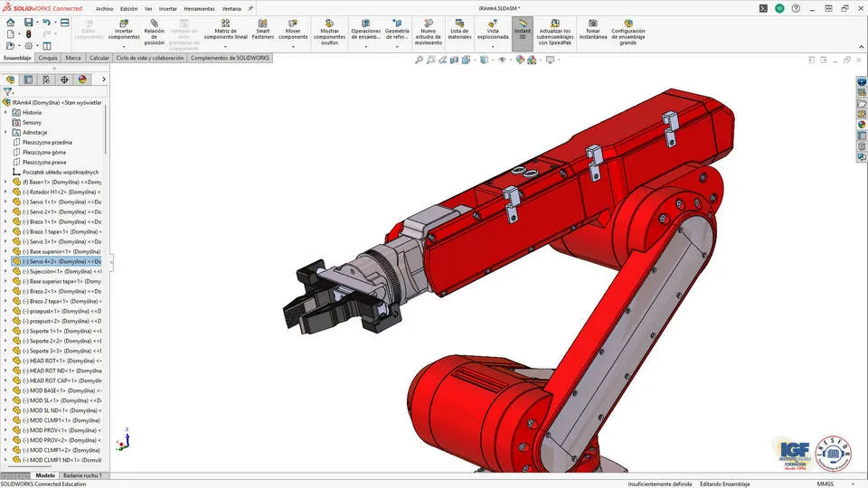This screenshot has height=488, width=868.
Task: Switch to the Badanie ruchu 1 tab
Action: [82, 475]
